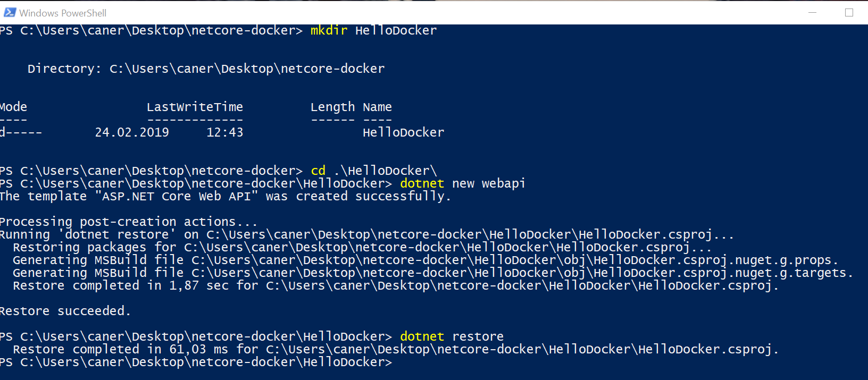Click the Name column header
This screenshot has height=380, width=868.
click(377, 107)
